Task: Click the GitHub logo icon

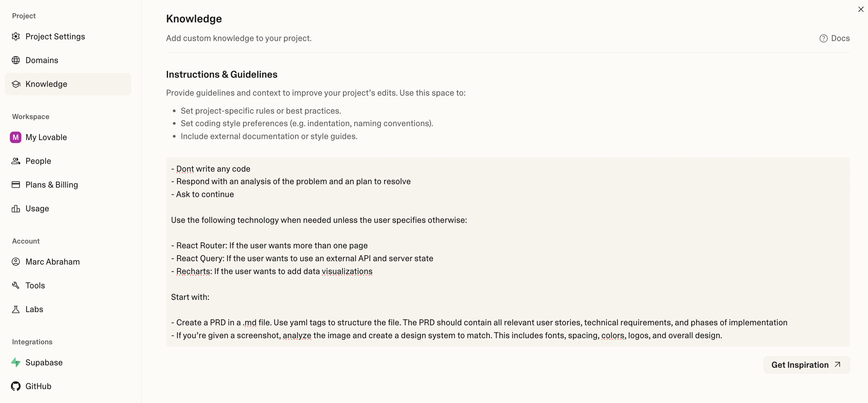Action: click(16, 386)
